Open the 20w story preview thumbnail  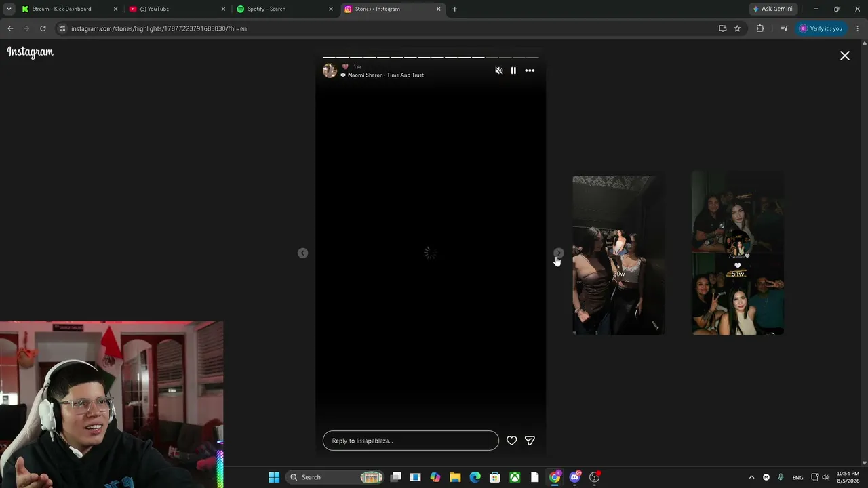click(618, 255)
